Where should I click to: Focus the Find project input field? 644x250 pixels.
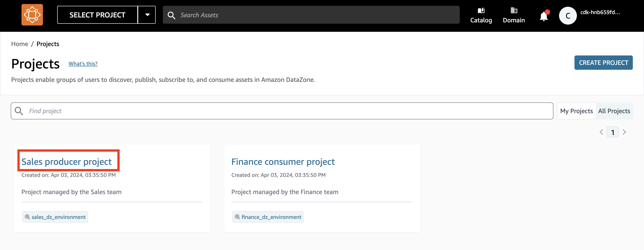tap(288, 111)
